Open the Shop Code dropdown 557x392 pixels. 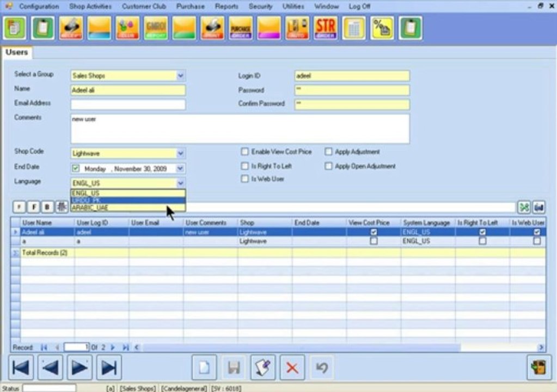180,154
